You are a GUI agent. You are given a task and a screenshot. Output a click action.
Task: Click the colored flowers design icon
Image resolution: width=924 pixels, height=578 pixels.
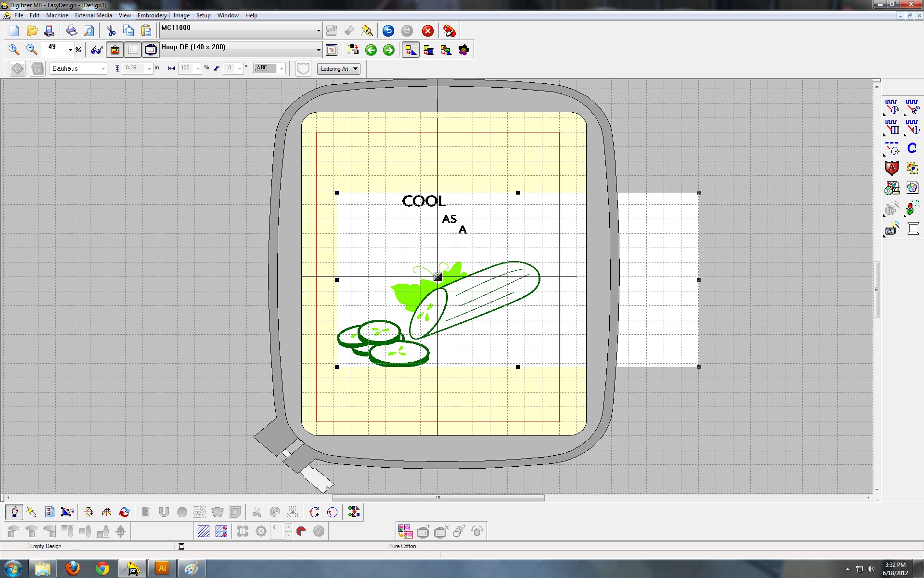coord(405,531)
